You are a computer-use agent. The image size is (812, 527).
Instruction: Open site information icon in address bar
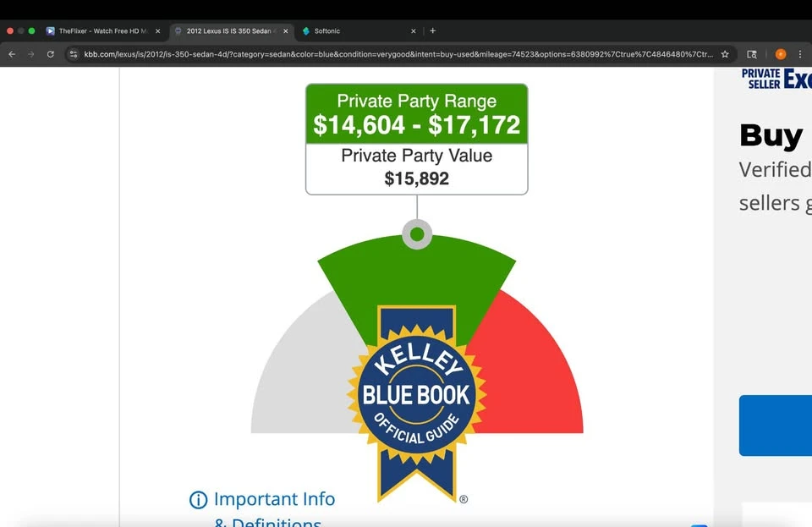(74, 54)
